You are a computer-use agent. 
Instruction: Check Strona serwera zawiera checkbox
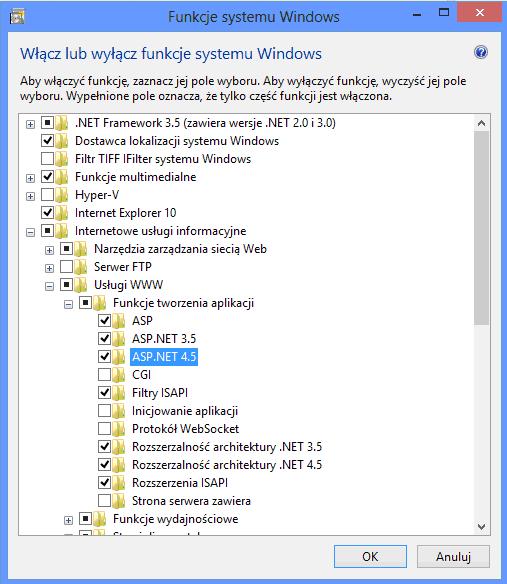tap(104, 501)
